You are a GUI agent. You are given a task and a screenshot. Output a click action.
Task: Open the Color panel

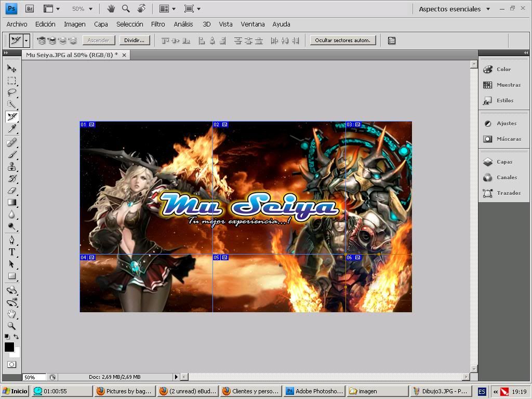click(x=503, y=69)
